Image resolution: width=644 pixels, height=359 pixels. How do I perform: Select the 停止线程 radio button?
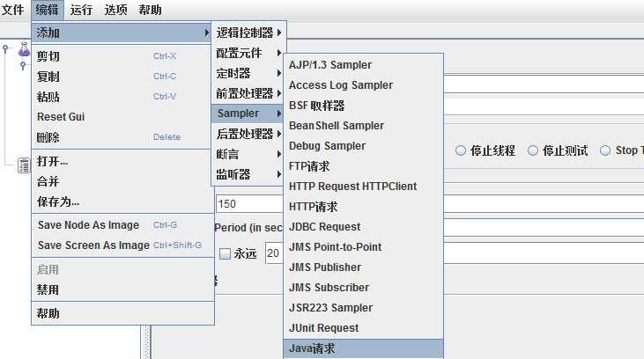coord(461,150)
